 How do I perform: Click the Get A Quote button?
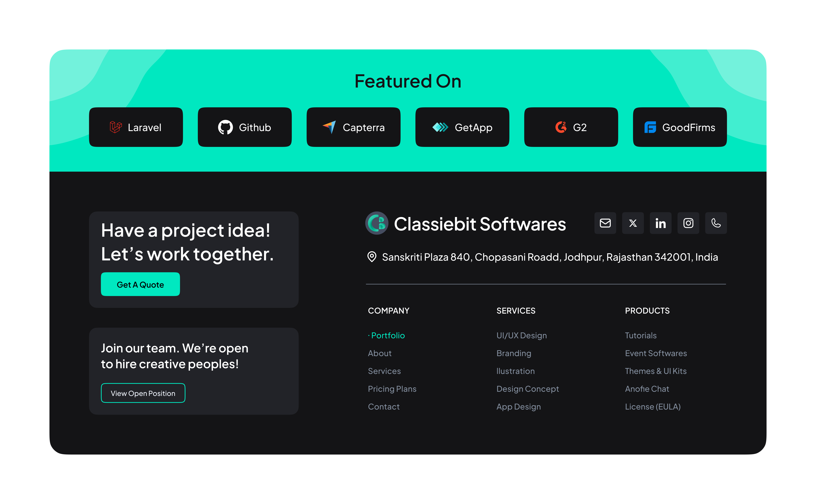[x=140, y=284]
